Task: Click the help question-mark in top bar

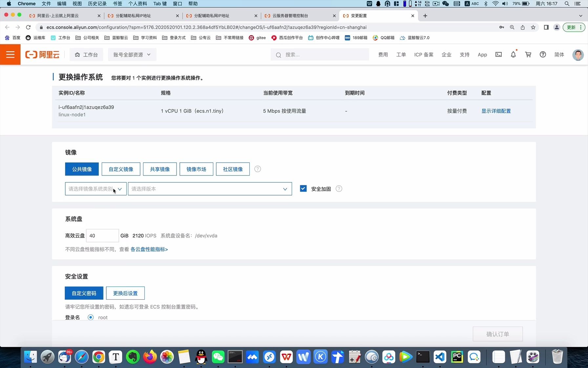Action: pyautogui.click(x=543, y=55)
